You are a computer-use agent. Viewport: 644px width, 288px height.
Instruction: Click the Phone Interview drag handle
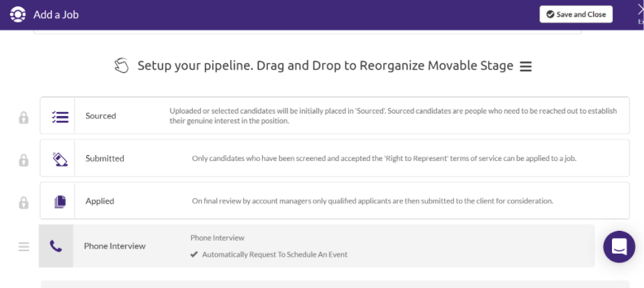(24, 246)
